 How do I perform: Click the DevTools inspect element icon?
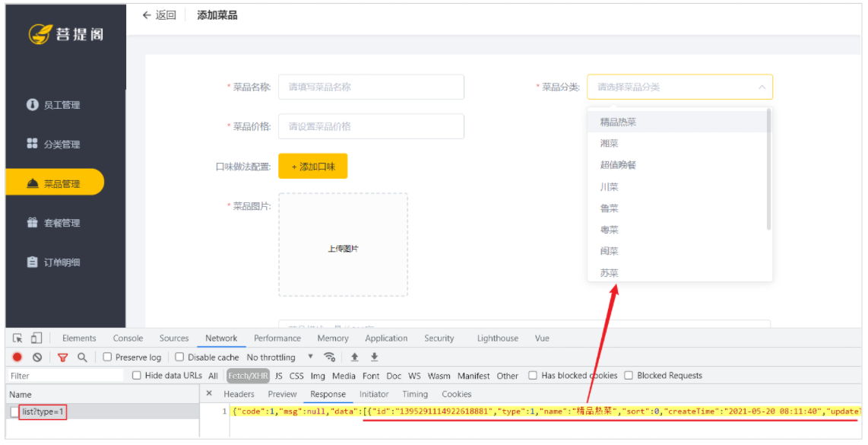tap(17, 338)
